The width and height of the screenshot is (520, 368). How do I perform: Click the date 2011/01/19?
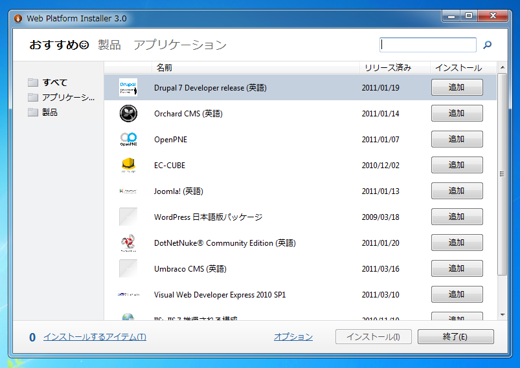coord(381,88)
